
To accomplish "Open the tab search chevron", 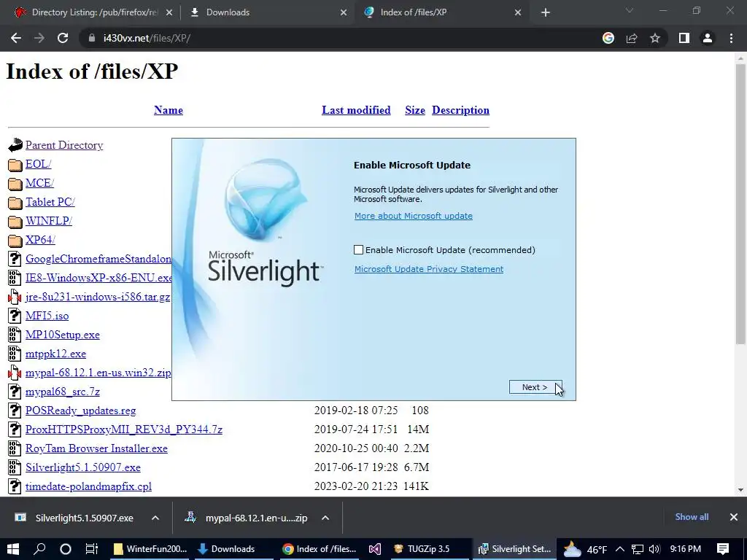I will click(x=630, y=10).
